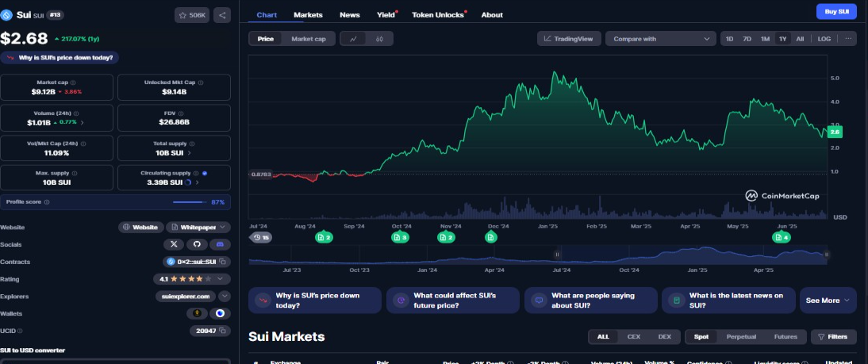Expand Volume (24h) details arrow
The width and height of the screenshot is (868, 364).
click(83, 123)
